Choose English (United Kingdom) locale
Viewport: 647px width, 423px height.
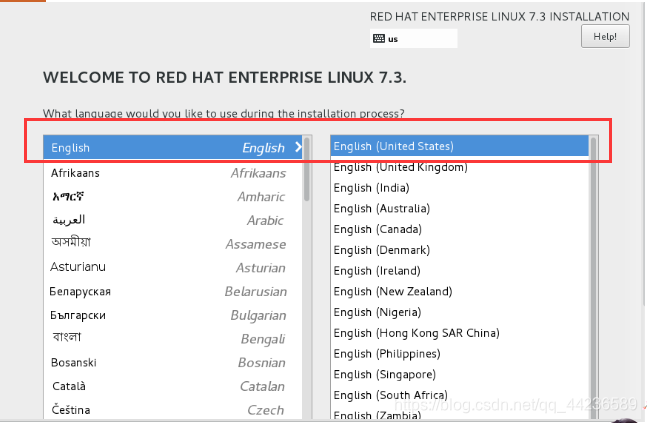click(460, 167)
